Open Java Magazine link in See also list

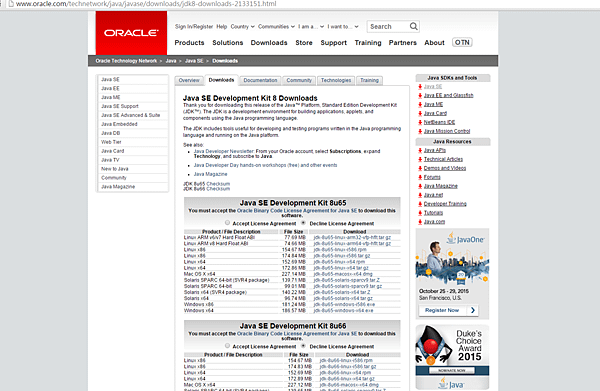210,174
